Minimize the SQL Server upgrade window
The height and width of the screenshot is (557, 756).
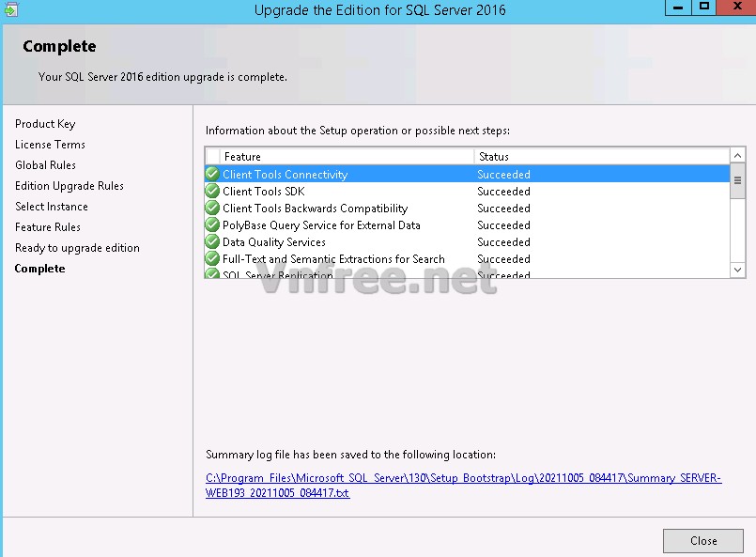tap(678, 8)
